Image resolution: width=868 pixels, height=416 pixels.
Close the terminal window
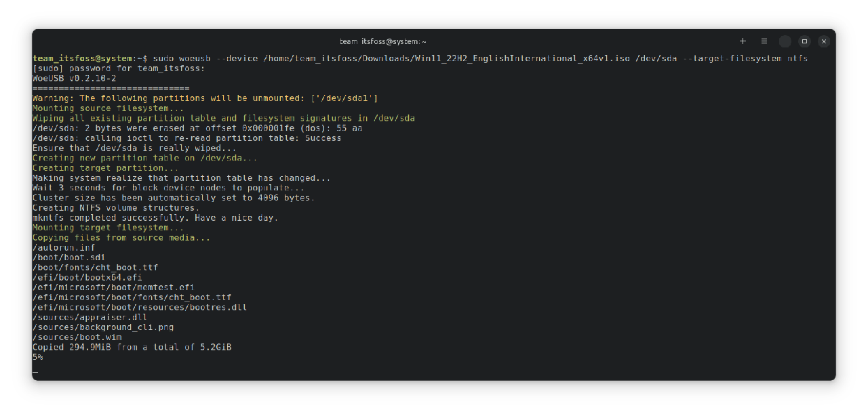[x=824, y=41]
